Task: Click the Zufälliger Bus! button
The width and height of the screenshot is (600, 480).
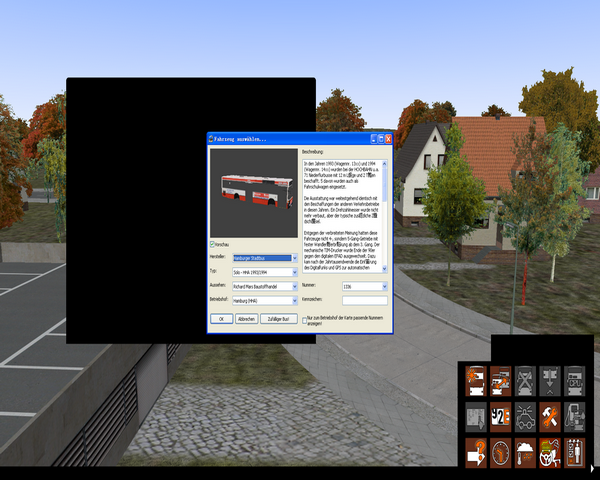Action: (x=279, y=319)
